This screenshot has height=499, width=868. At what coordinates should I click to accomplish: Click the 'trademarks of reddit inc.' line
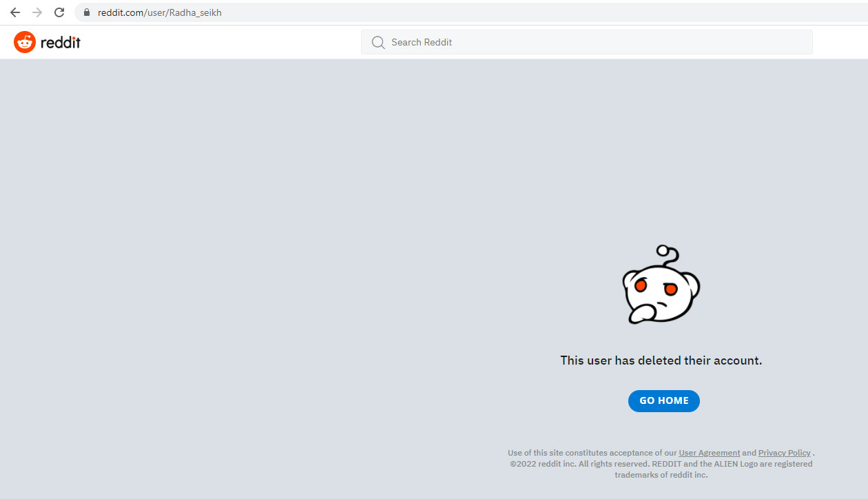(661, 475)
